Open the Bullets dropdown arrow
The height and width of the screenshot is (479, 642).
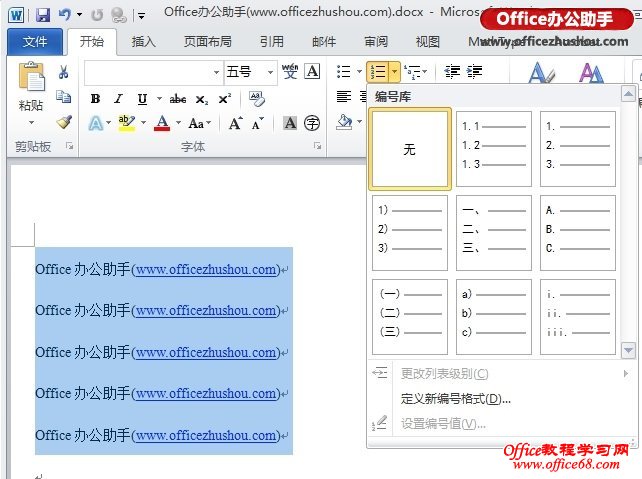pyautogui.click(x=359, y=72)
